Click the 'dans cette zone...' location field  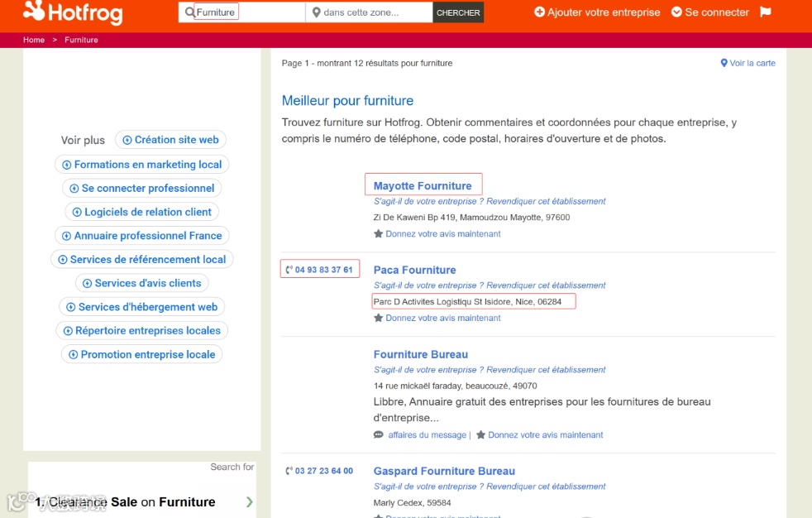click(x=370, y=12)
